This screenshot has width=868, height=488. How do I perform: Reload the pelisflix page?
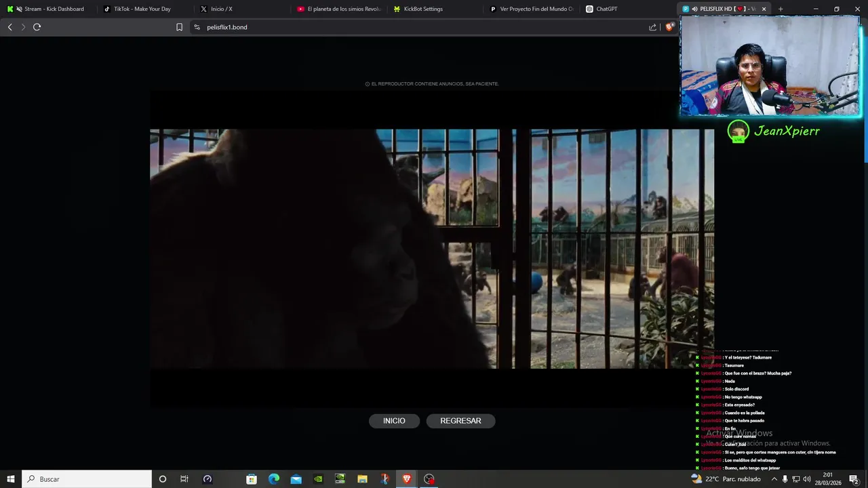click(x=37, y=27)
